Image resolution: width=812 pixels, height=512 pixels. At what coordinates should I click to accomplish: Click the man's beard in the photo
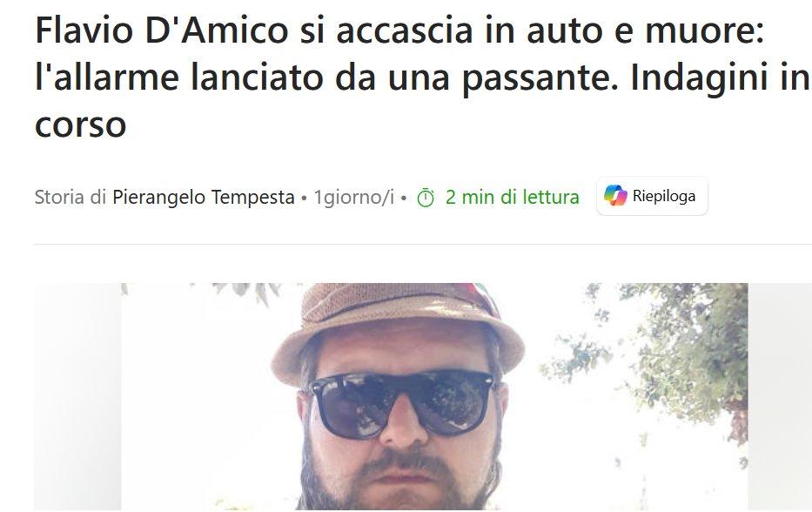coord(399,482)
